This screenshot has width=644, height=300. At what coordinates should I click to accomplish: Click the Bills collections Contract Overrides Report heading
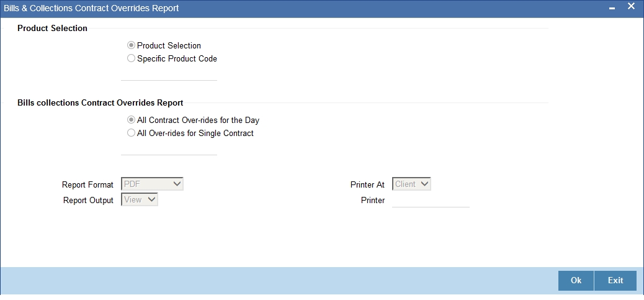100,102
